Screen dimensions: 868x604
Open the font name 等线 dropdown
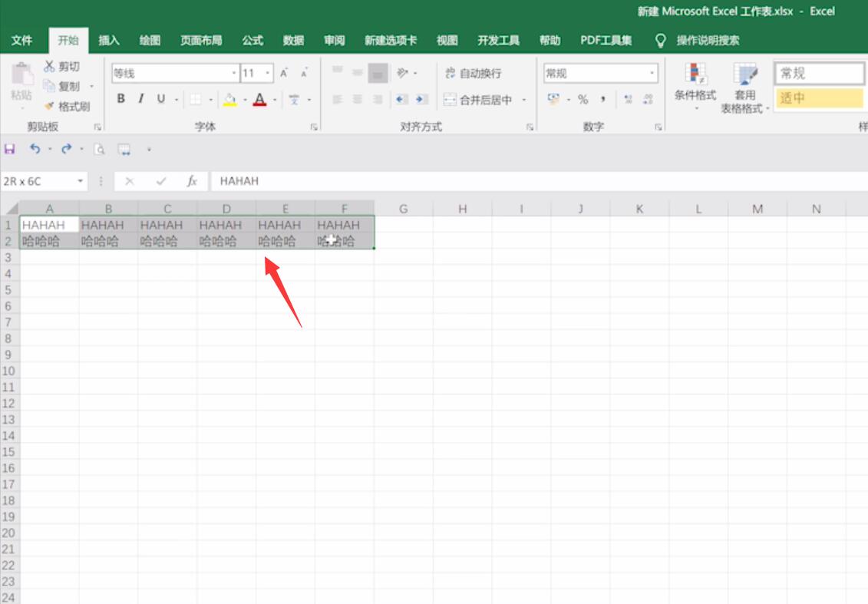point(234,74)
